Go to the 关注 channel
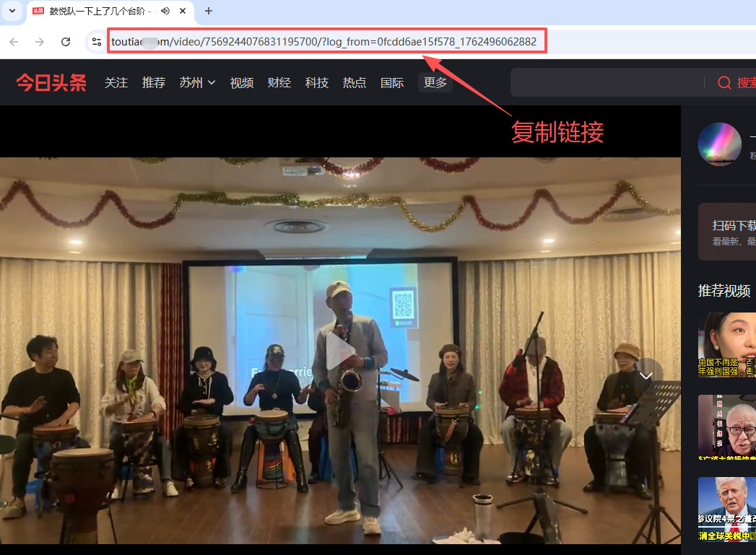Viewport: 756px width, 555px height. coord(116,83)
